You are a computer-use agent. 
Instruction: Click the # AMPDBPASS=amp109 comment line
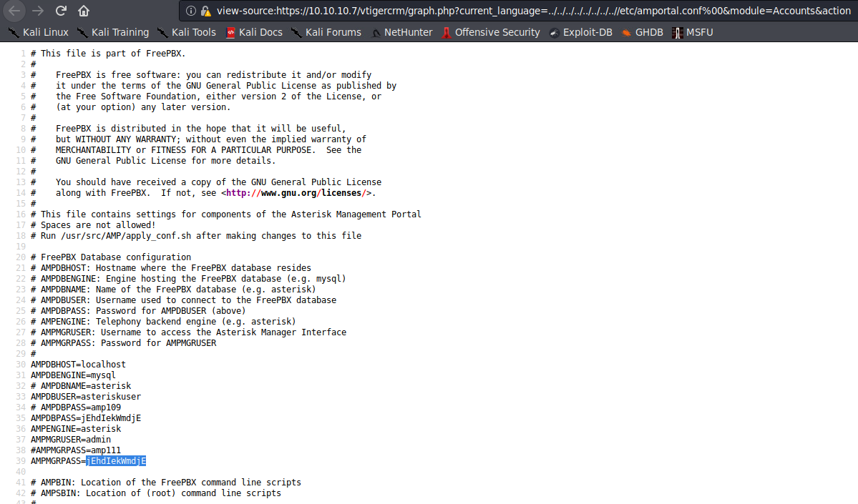click(76, 407)
